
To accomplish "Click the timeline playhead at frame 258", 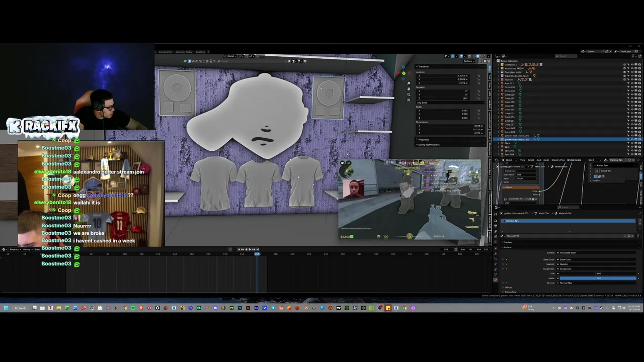I will 257,253.
